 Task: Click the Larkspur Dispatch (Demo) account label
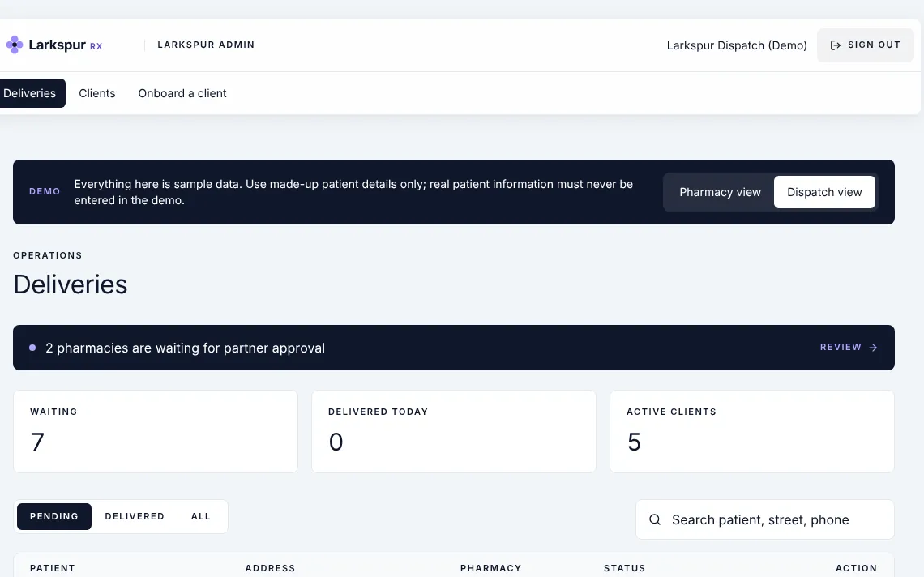(x=737, y=45)
